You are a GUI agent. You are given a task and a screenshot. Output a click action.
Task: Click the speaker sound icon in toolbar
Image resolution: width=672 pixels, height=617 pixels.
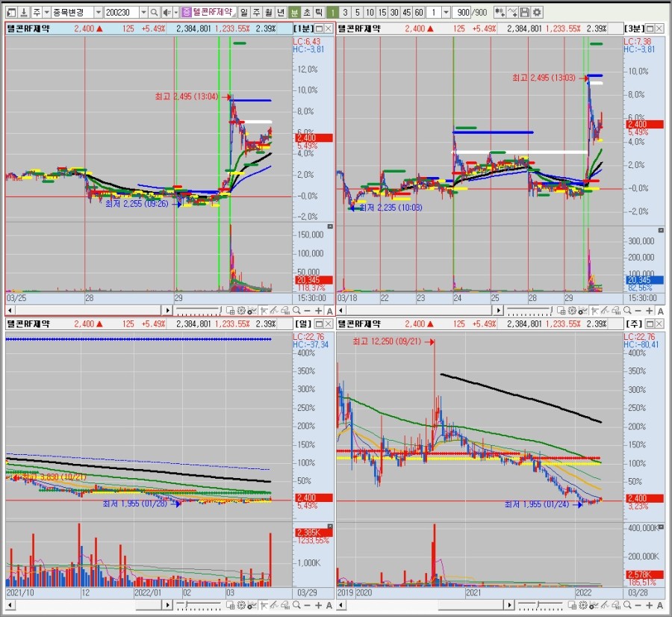166,13
